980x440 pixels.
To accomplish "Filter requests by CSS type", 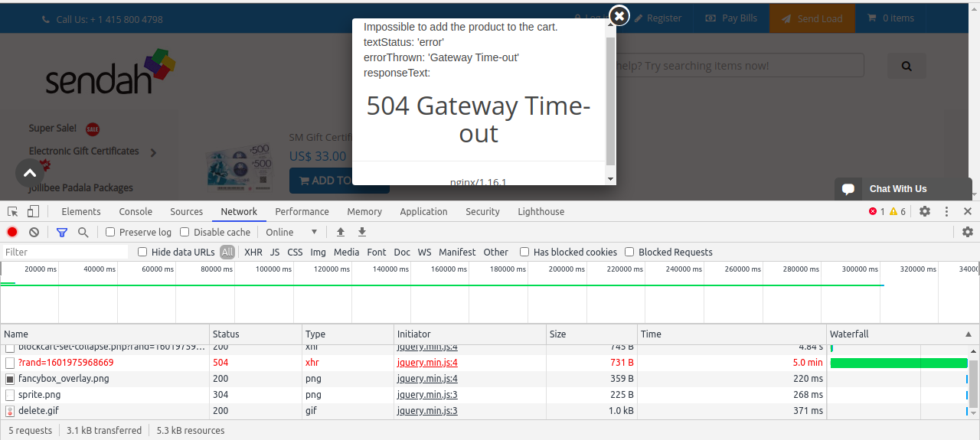I will [x=295, y=252].
